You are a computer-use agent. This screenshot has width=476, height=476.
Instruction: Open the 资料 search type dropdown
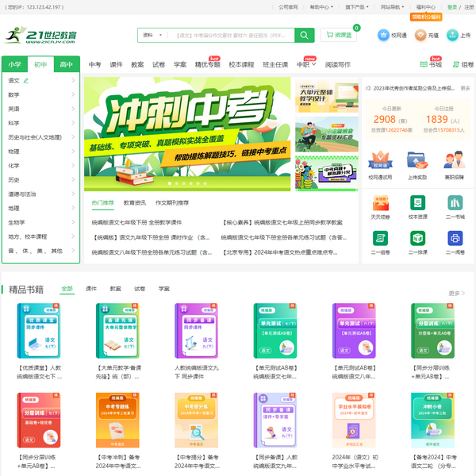152,36
